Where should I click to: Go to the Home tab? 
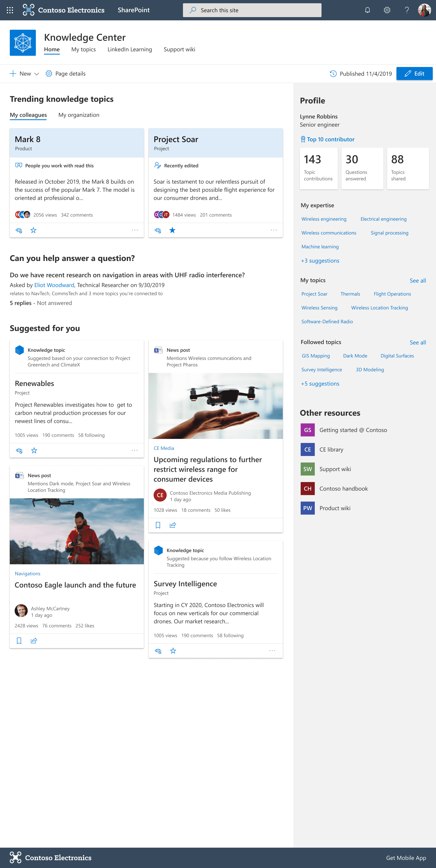[52, 49]
